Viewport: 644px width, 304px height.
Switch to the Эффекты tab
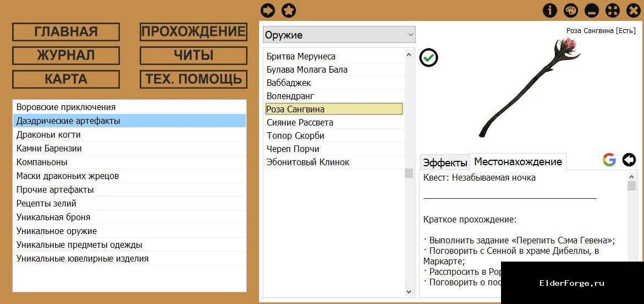[x=445, y=162]
